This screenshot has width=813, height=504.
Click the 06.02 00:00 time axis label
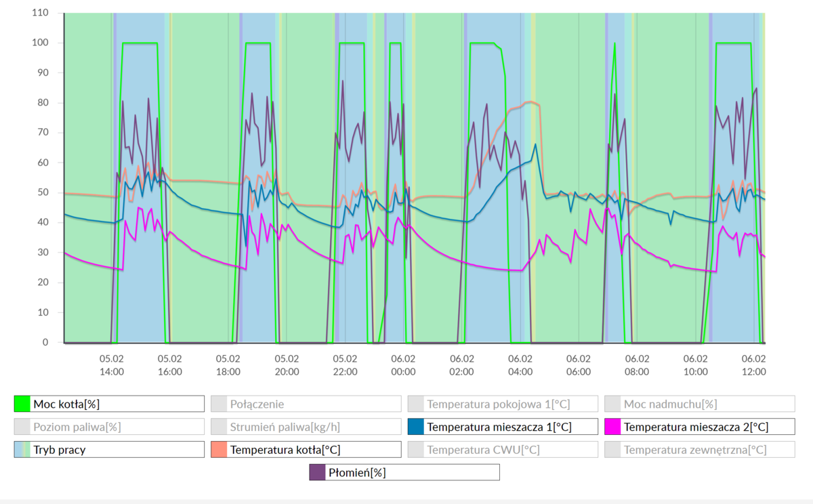[403, 365]
